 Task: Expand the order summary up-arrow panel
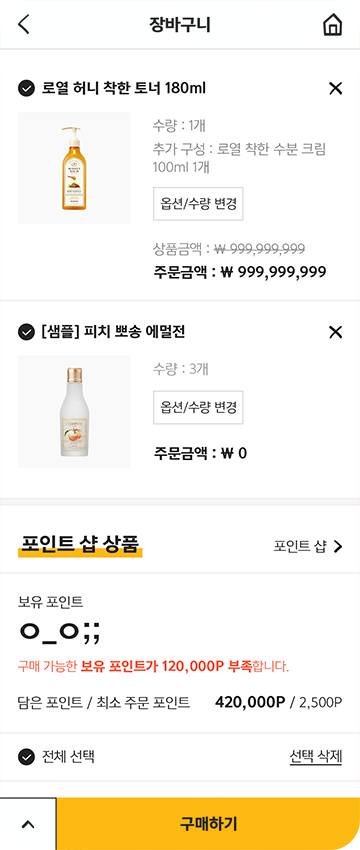coord(28,824)
